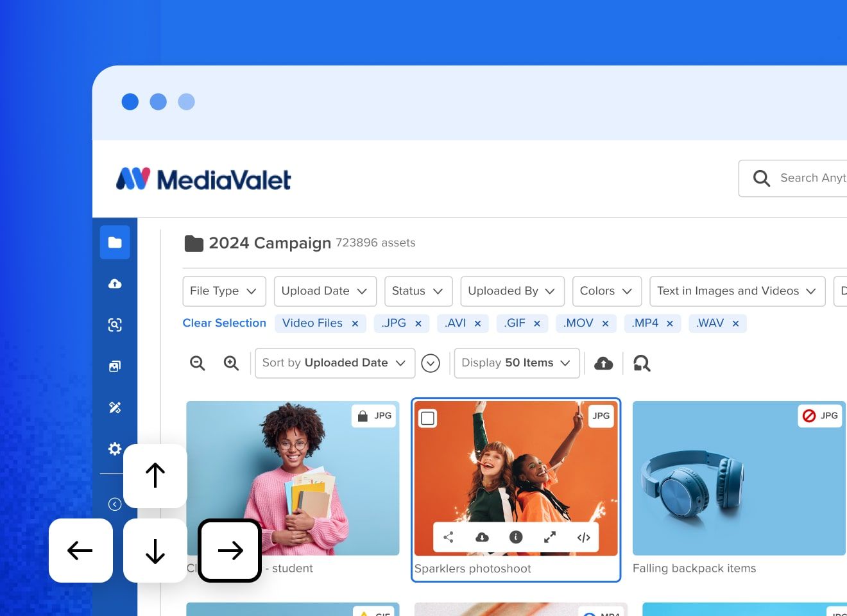Click the cloud upload toolbar icon

603,364
